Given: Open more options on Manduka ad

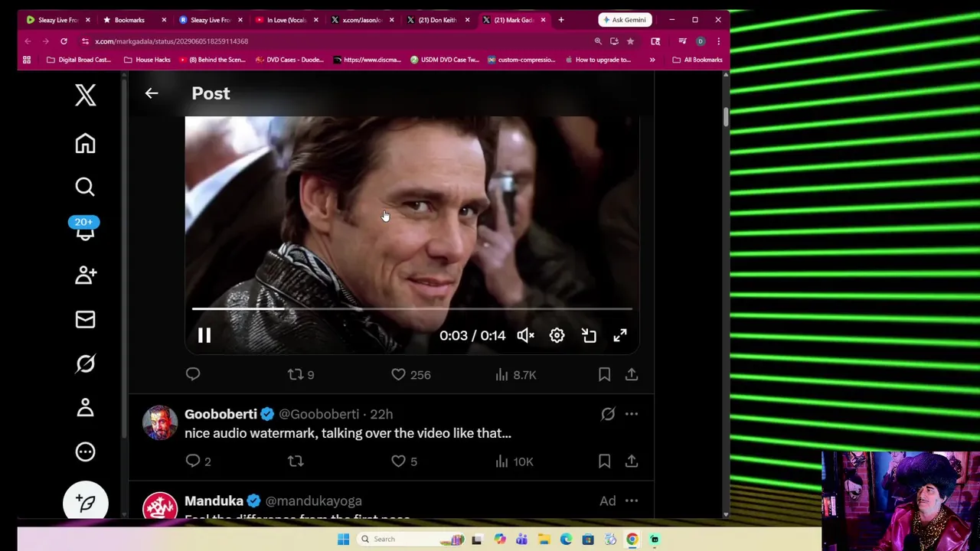Looking at the screenshot, I should pyautogui.click(x=632, y=500).
